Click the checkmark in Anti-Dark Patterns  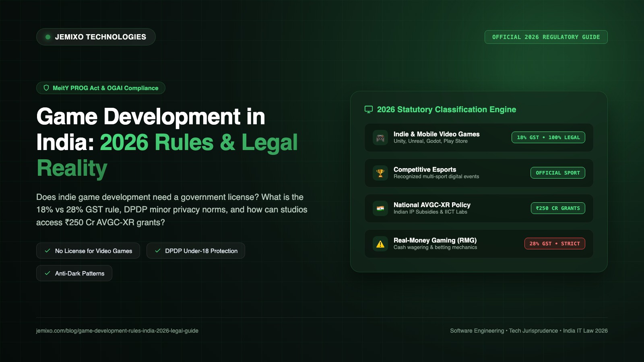click(x=47, y=273)
